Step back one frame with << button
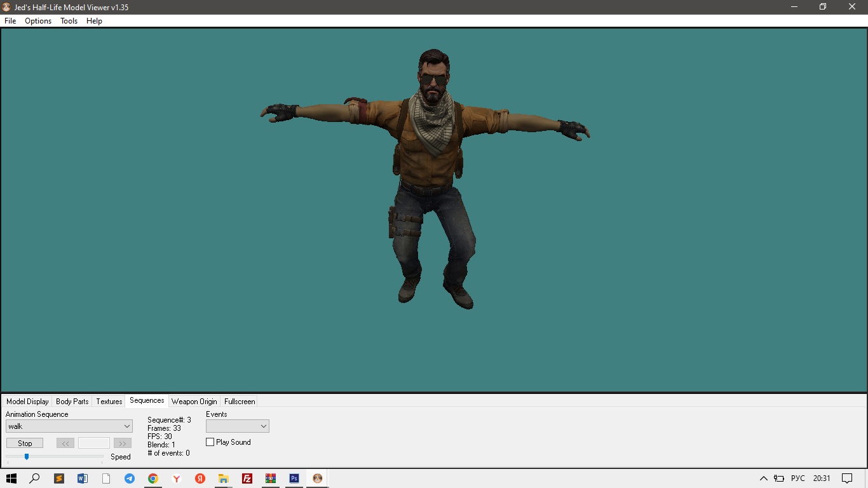This screenshot has width=868, height=488. (65, 444)
